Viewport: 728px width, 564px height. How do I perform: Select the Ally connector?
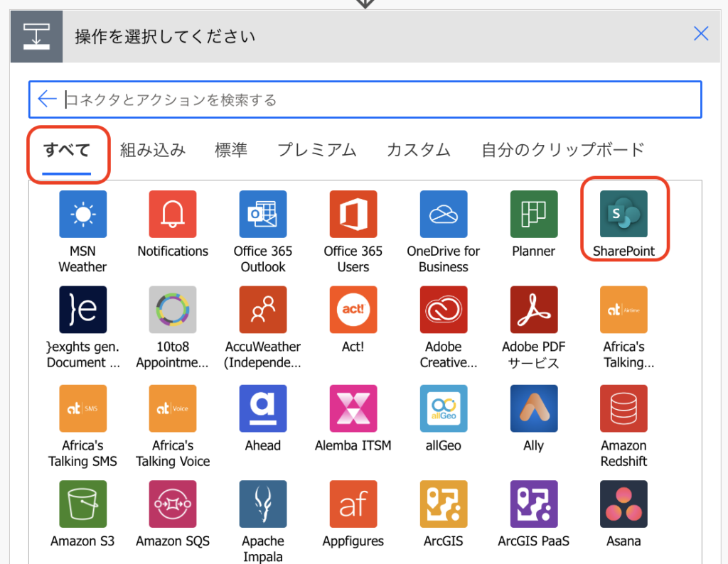point(534,408)
